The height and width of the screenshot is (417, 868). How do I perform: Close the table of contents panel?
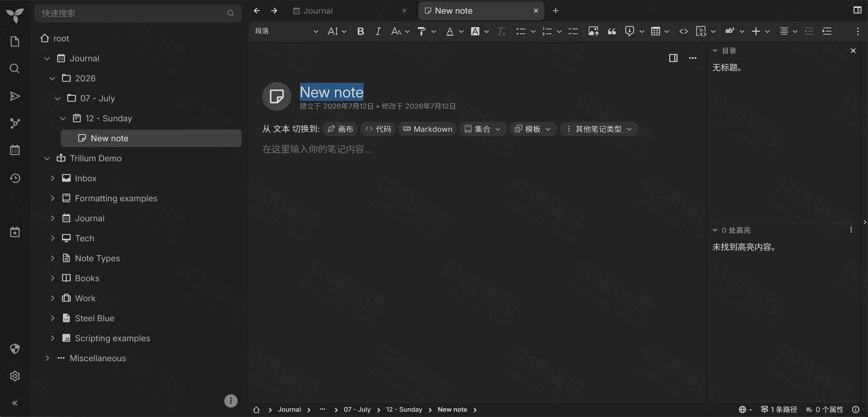pos(853,51)
